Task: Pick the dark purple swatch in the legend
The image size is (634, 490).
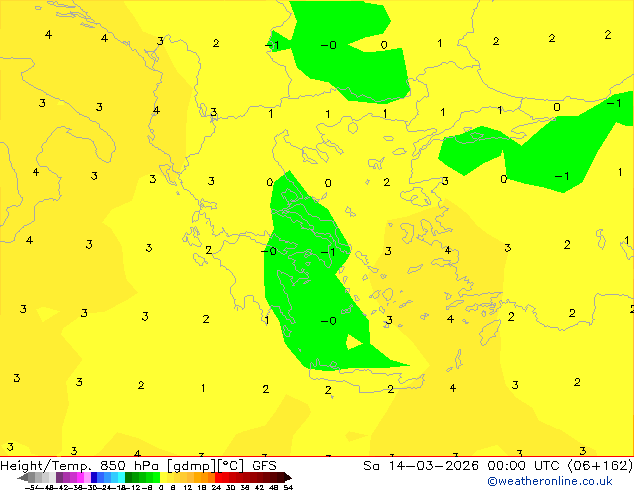Action: point(59,477)
